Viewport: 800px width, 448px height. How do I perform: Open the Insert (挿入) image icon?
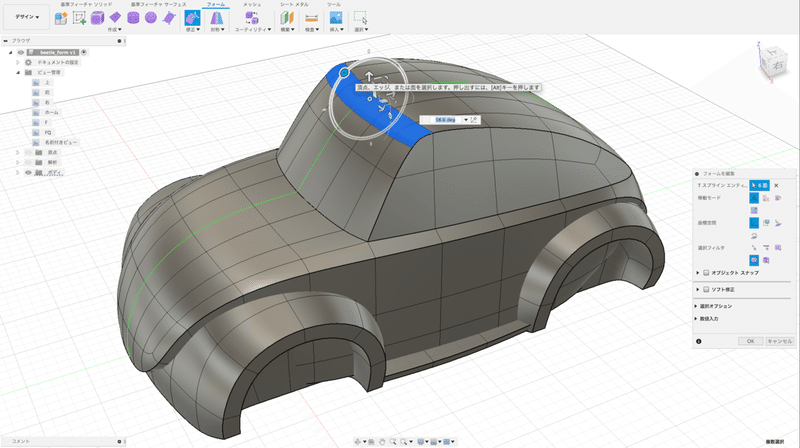coord(335,18)
